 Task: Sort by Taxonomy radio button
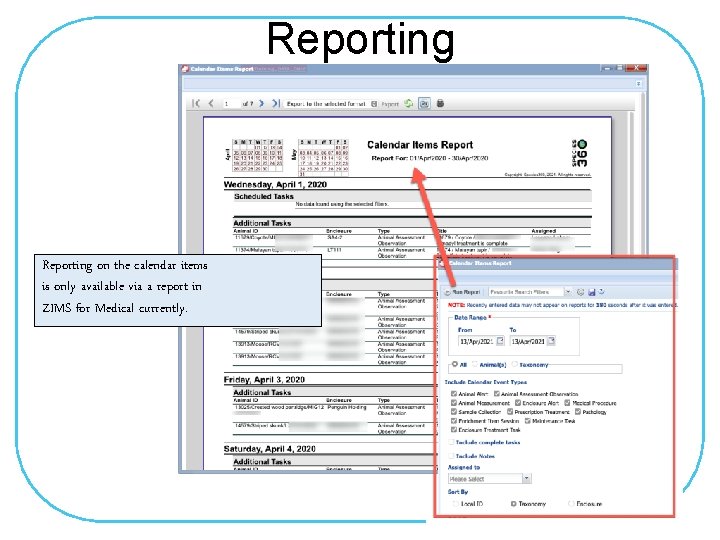coord(513,504)
